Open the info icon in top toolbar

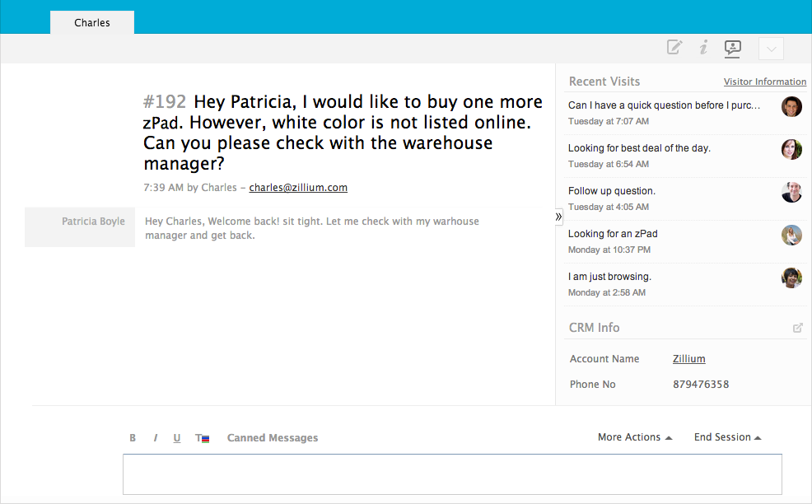click(703, 48)
